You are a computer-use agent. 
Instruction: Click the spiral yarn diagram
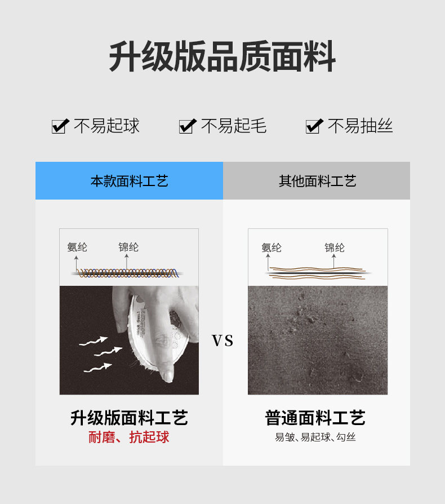127,273
